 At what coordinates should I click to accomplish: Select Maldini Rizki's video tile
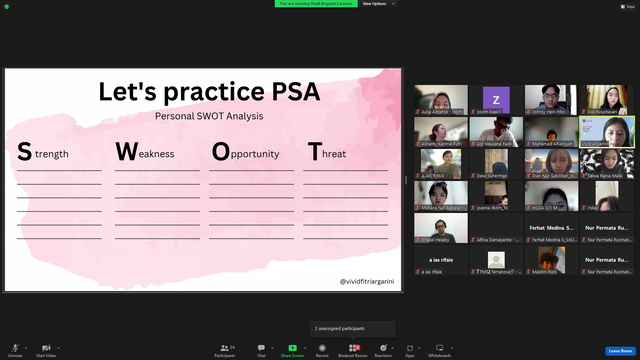coord(551,260)
